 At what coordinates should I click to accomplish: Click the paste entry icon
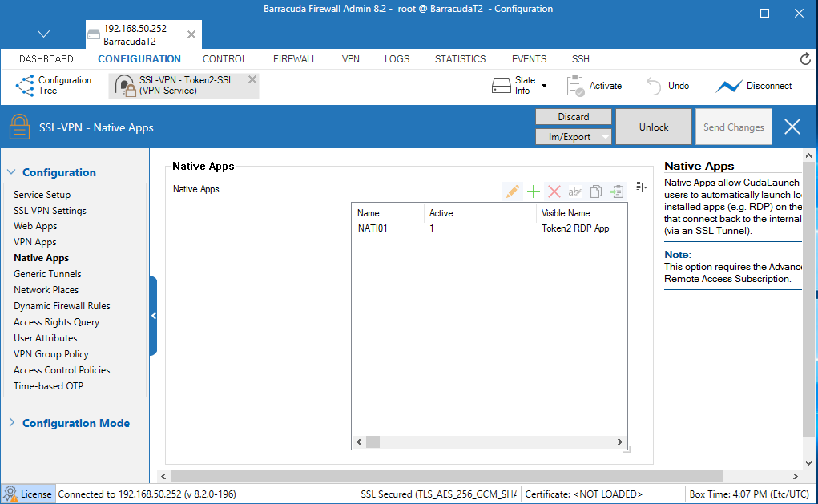pyautogui.click(x=617, y=192)
